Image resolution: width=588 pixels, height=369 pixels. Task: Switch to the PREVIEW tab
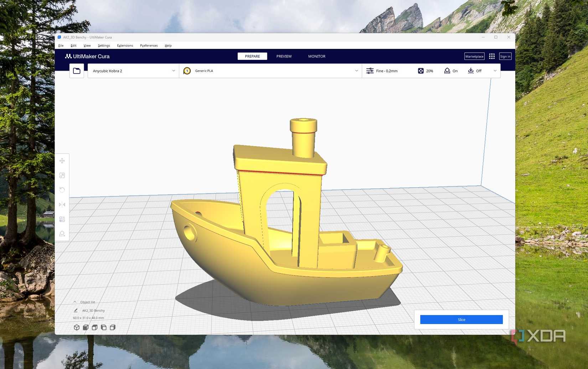pos(284,56)
